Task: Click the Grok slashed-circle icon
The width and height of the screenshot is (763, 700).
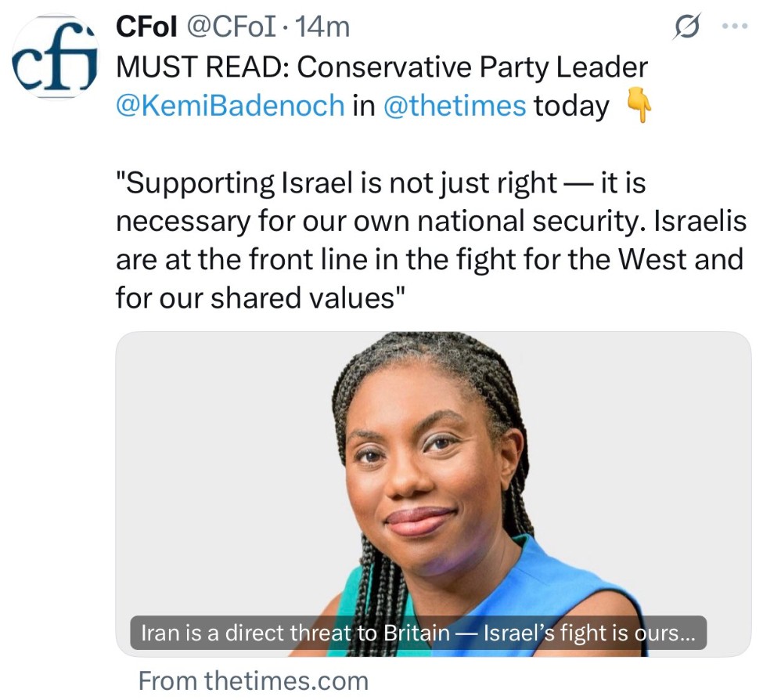Action: pyautogui.click(x=686, y=27)
